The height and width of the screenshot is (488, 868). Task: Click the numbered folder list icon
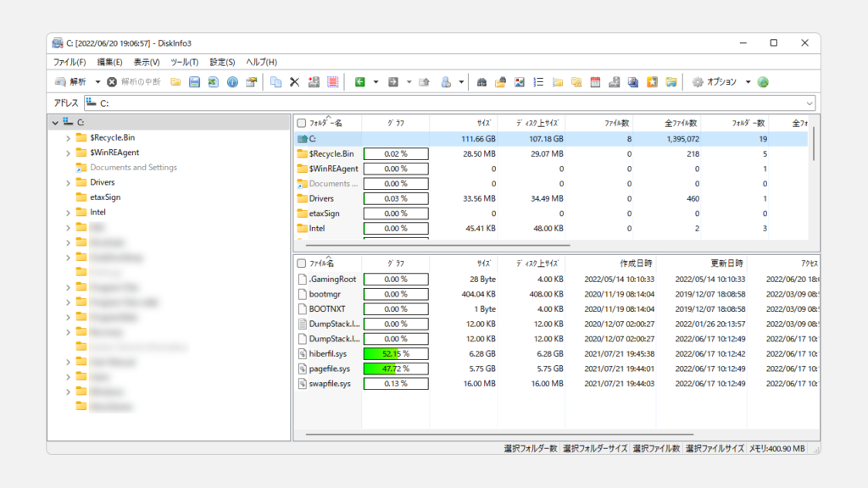(x=558, y=82)
